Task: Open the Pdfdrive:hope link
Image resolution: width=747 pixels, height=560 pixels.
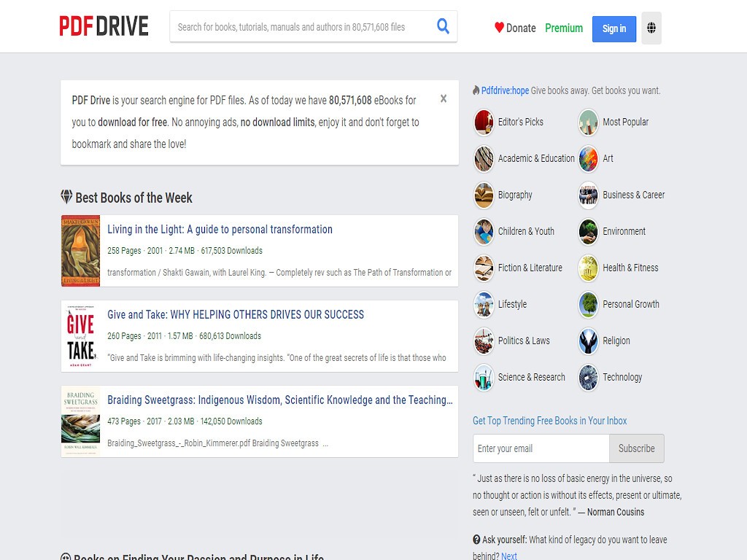Action: tap(505, 90)
